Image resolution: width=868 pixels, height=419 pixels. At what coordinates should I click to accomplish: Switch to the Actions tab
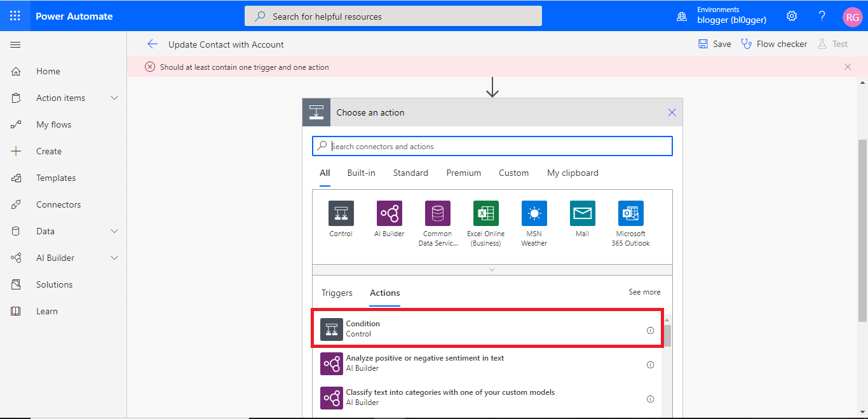pos(385,293)
